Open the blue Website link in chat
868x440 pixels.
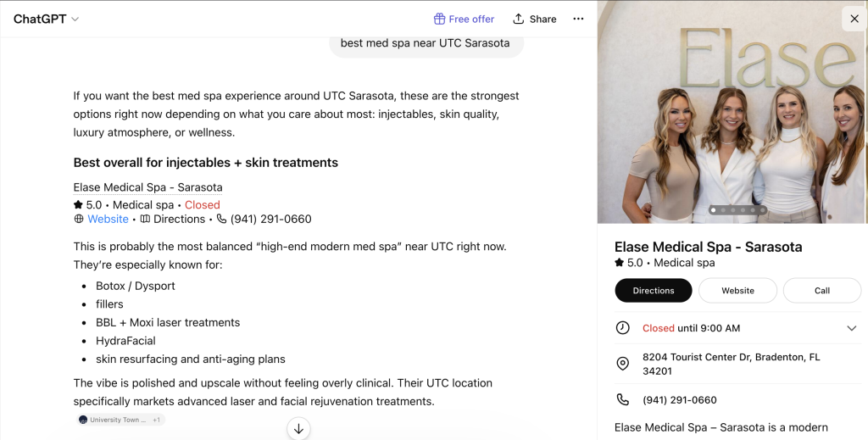point(108,219)
